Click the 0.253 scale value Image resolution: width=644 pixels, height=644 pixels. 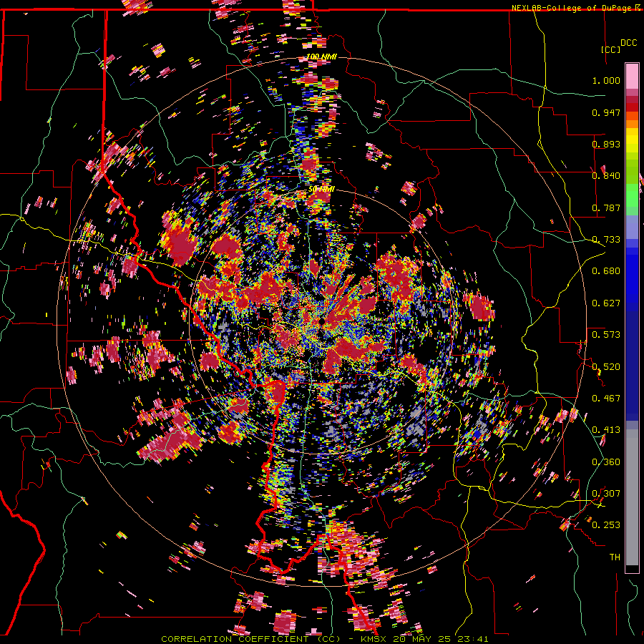606,525
